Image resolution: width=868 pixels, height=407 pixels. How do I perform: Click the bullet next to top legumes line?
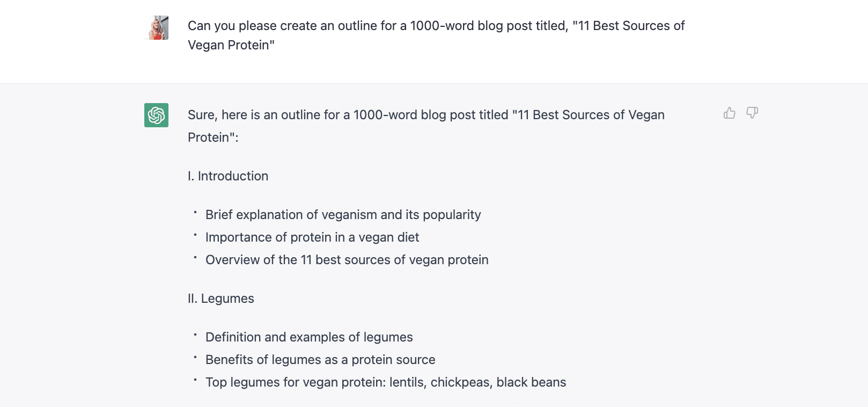[x=195, y=381]
